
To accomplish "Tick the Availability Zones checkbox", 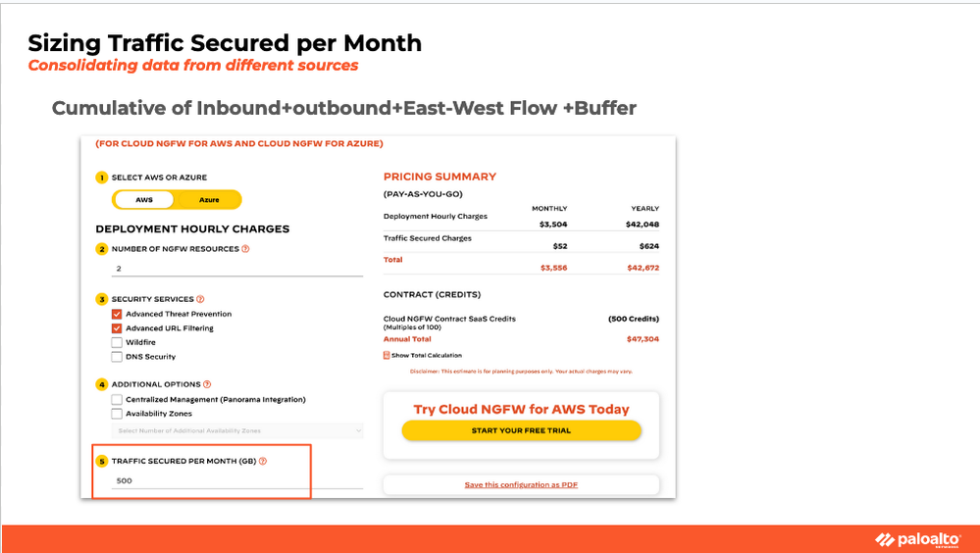I will pyautogui.click(x=117, y=414).
